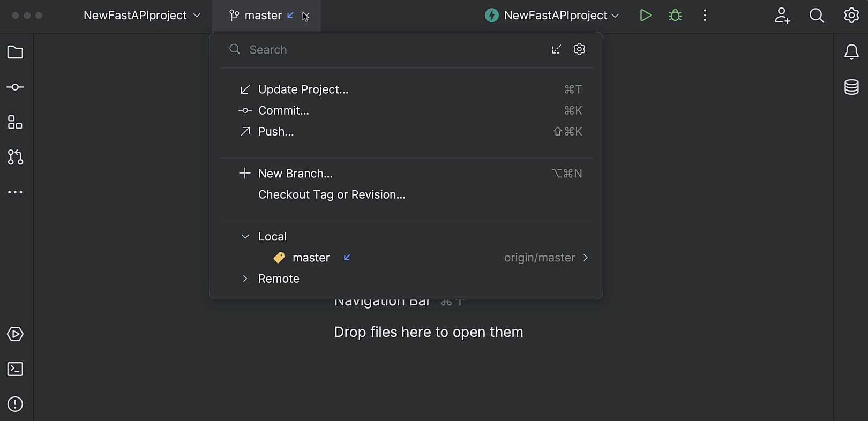Open the Structure tool window icon
Viewport: 868px width, 421px height.
point(15,122)
